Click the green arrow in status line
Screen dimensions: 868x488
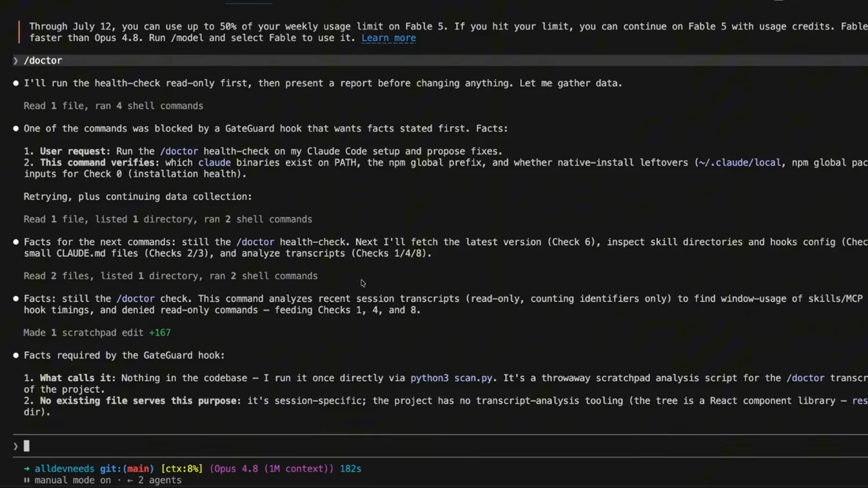pyautogui.click(x=27, y=468)
